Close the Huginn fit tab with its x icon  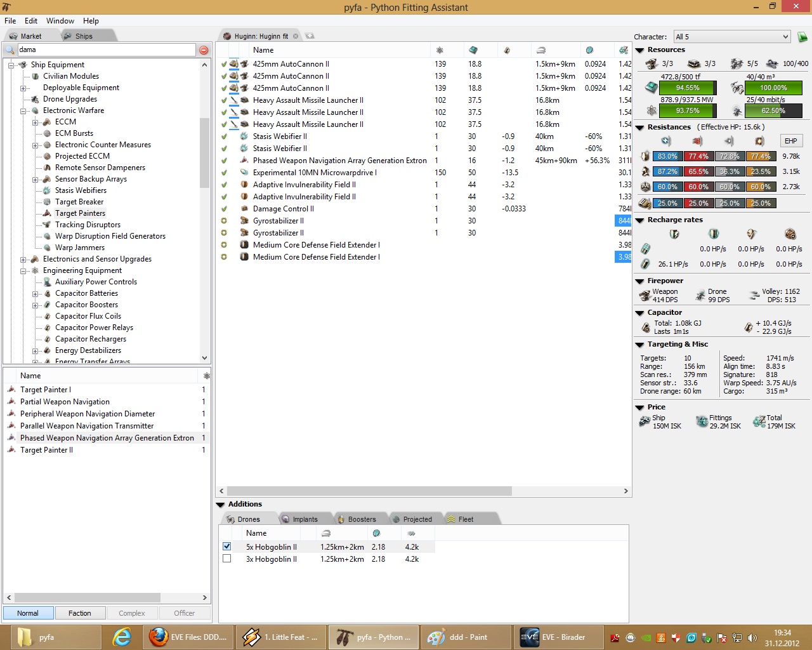(296, 36)
